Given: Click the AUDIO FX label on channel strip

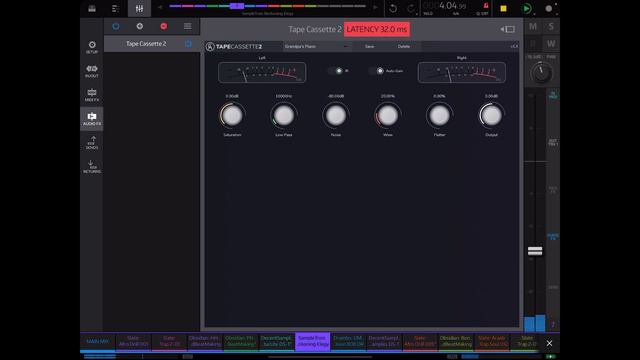Looking at the screenshot, I should [x=553, y=237].
